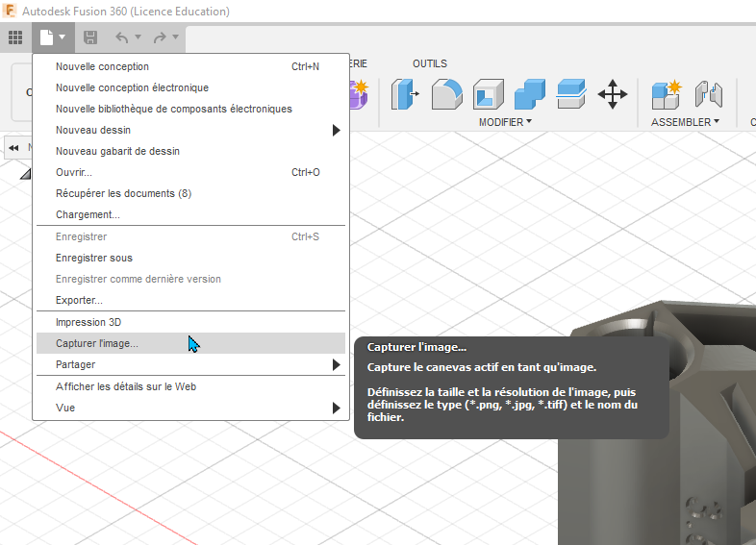756x545 pixels.
Task: Select the Combine tool icon
Action: pos(530,94)
